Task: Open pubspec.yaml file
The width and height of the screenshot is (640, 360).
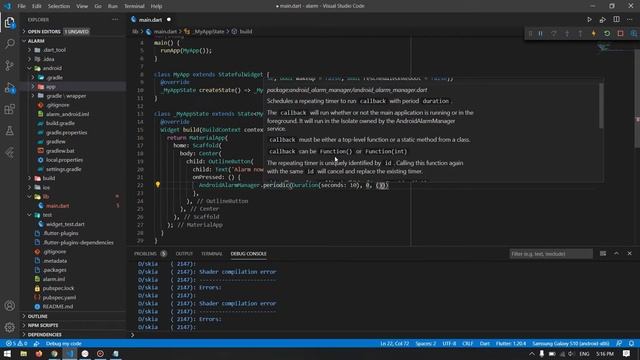Action: [x=59, y=297]
